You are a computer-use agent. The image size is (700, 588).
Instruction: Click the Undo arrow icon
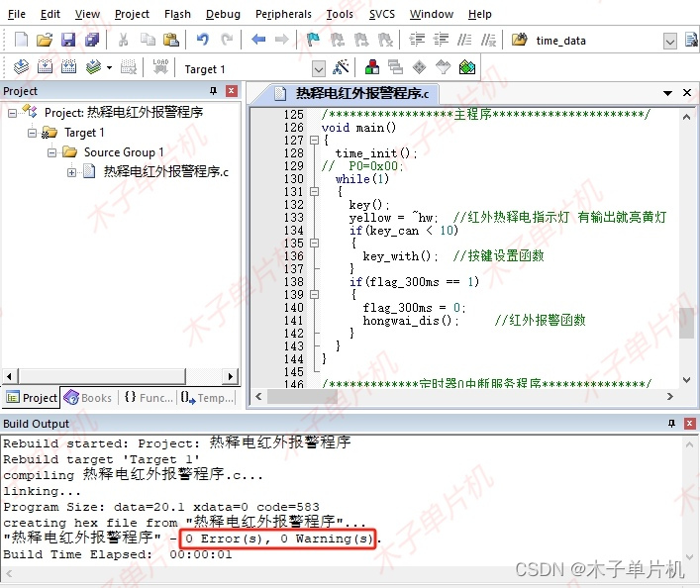tap(203, 41)
